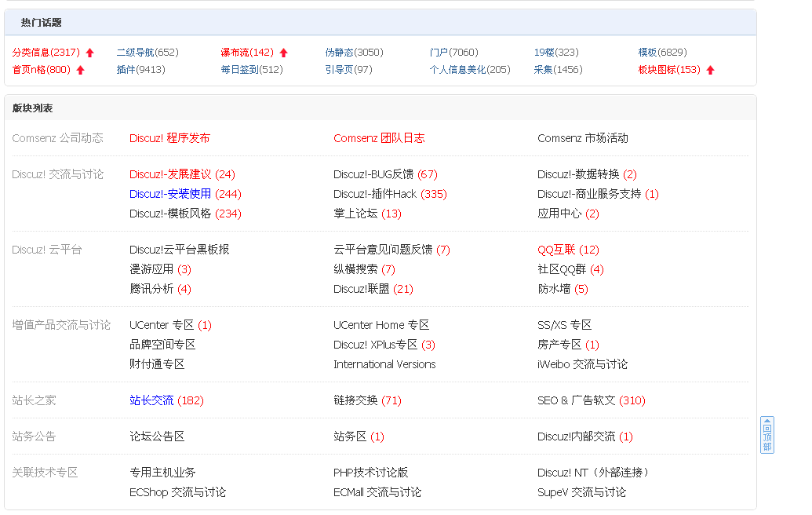Click red up arrow beside 分类信息(2317)
The height and width of the screenshot is (515, 812).
[x=89, y=53]
